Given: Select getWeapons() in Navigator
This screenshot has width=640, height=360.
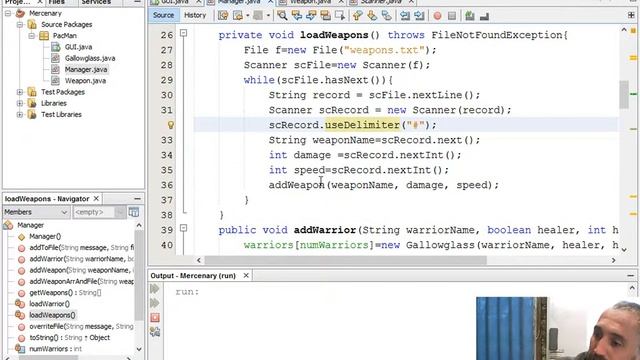Looking at the screenshot, I should pyautogui.click(x=65, y=293).
